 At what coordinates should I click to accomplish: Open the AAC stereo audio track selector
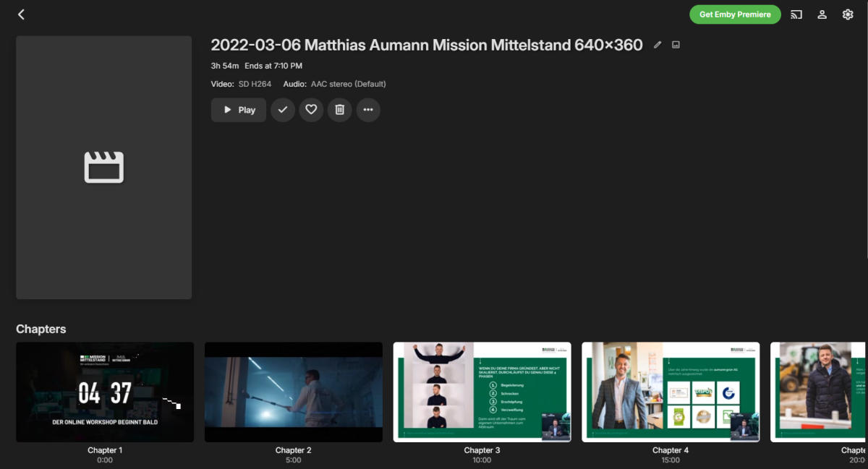pos(348,84)
